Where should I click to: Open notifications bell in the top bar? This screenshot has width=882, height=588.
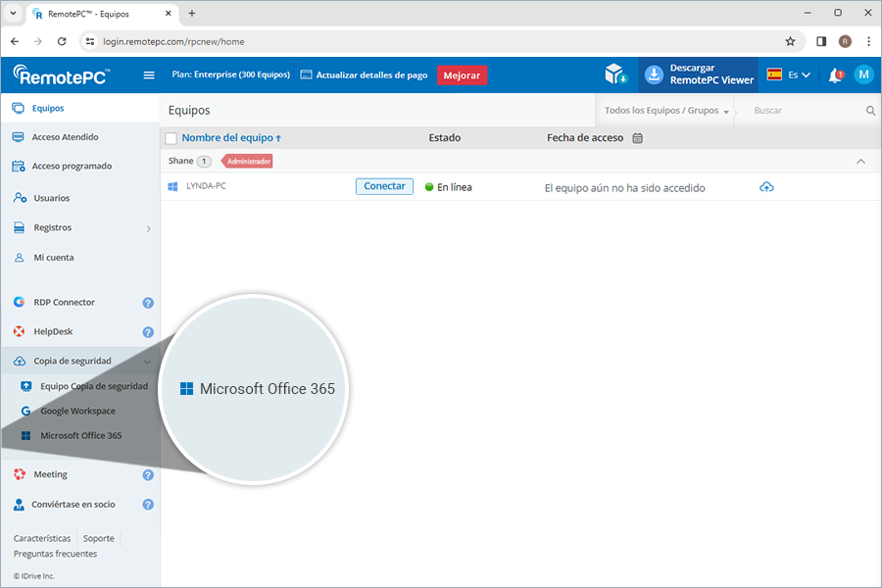pyautogui.click(x=834, y=74)
